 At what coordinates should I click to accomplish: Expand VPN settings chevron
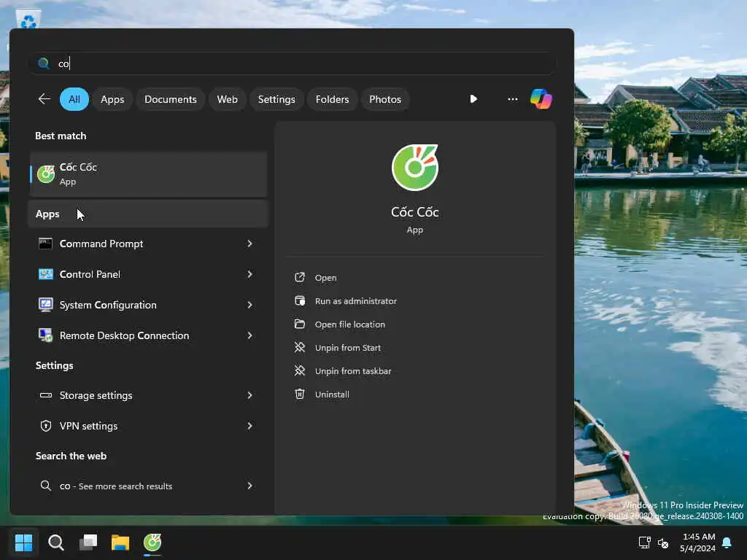249,426
